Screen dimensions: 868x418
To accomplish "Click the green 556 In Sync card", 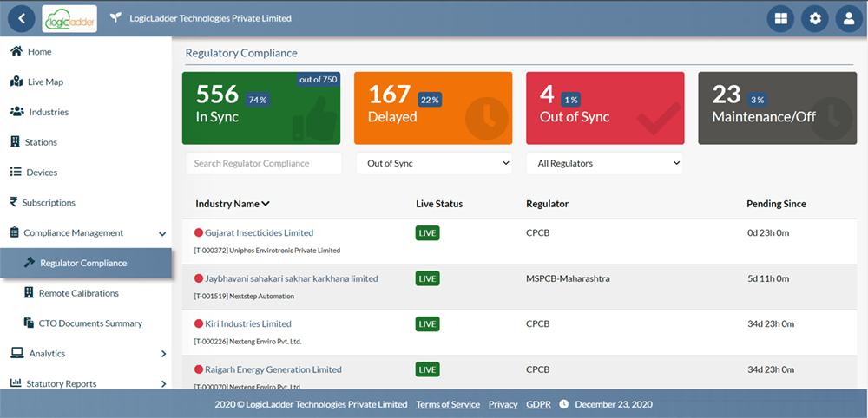I will click(261, 108).
